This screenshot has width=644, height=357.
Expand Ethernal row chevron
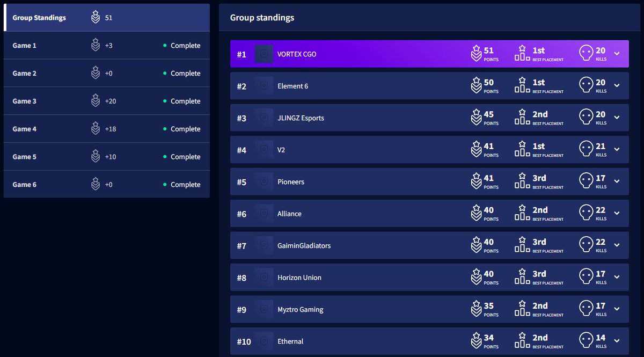click(617, 341)
